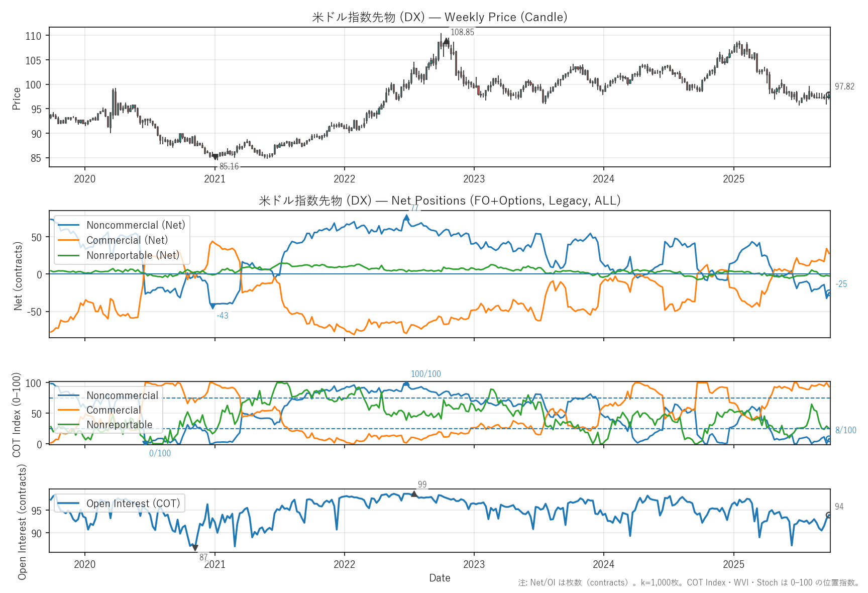Click the Weekly Price (Candle) chart title
This screenshot has height=593, width=868.
click(x=440, y=17)
